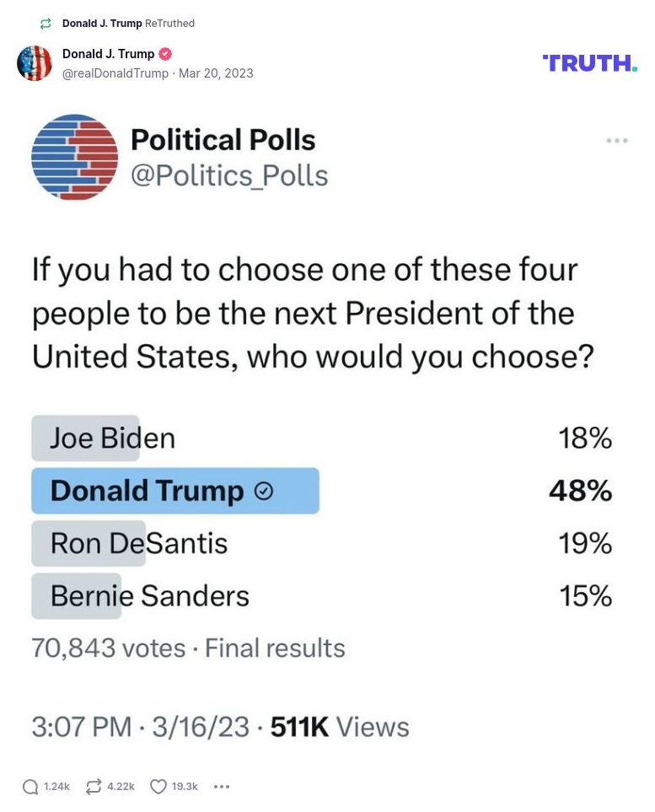Click the Donald Trump poll result bar
The height and width of the screenshot is (812, 655).
point(174,491)
